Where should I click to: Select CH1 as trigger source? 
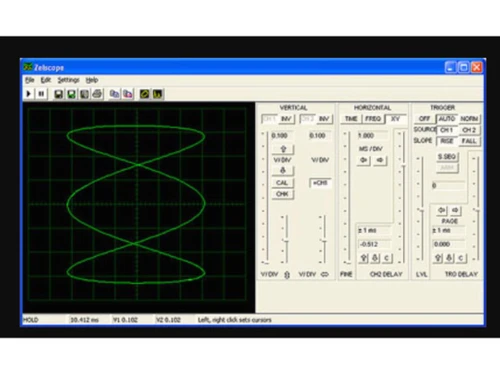click(x=447, y=130)
